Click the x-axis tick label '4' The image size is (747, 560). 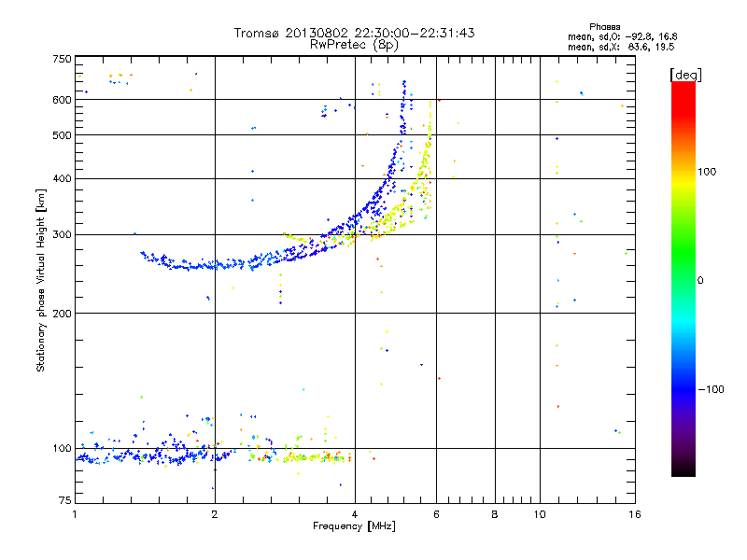pyautogui.click(x=355, y=514)
